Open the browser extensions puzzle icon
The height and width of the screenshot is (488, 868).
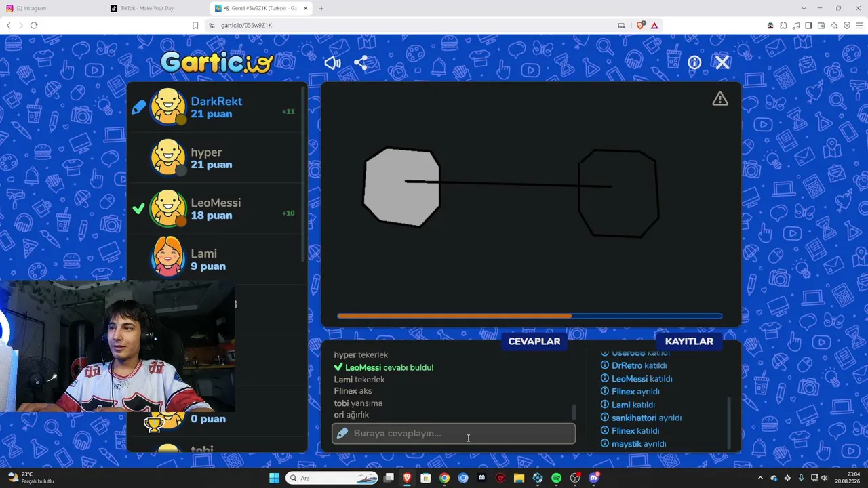click(x=783, y=25)
